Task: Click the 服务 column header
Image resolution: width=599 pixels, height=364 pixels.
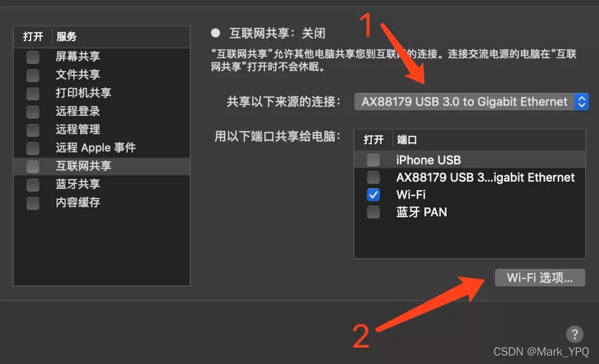Action: (x=66, y=37)
